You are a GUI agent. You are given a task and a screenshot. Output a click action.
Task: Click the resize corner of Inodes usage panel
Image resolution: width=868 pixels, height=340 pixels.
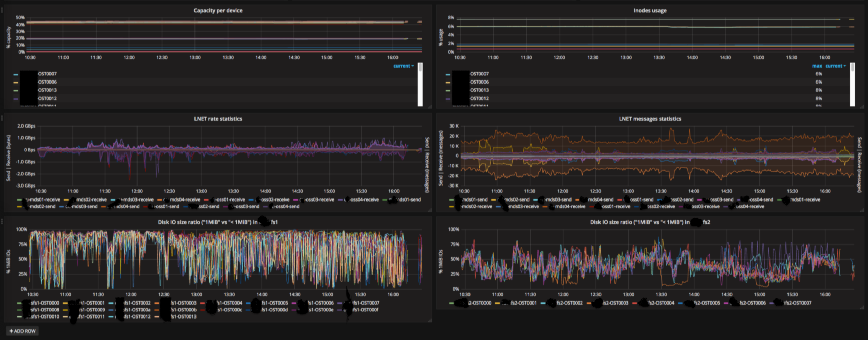pyautogui.click(x=862, y=107)
